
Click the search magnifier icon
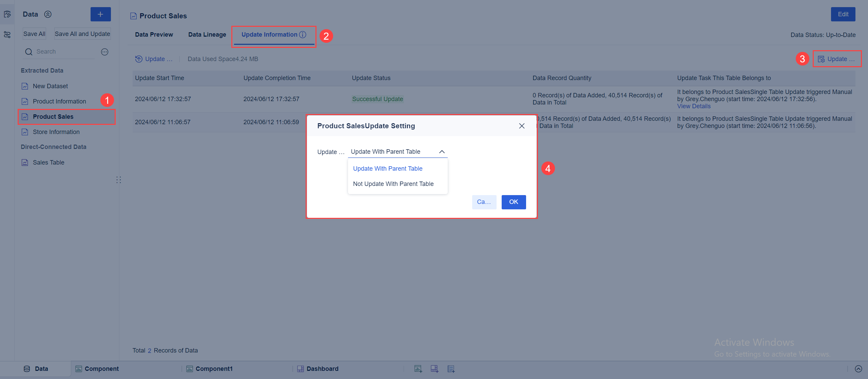pos(29,52)
